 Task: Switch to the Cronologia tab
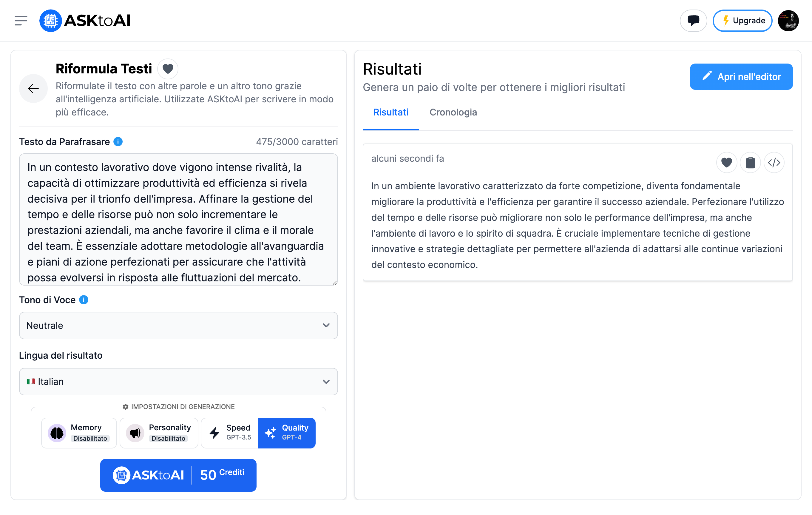tap(453, 112)
